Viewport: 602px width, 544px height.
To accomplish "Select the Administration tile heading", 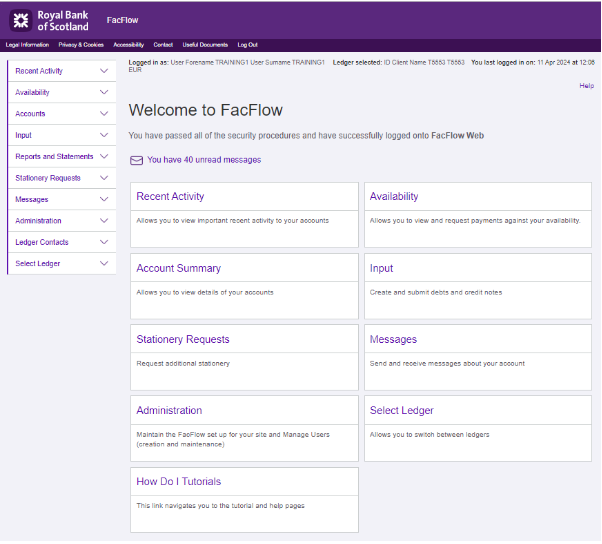I will [169, 410].
